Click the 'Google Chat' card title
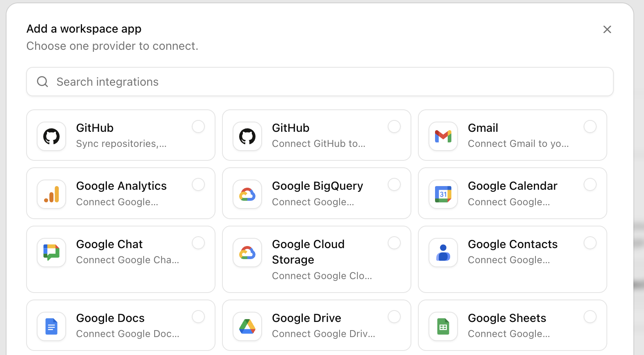This screenshot has width=644, height=355. tap(109, 244)
